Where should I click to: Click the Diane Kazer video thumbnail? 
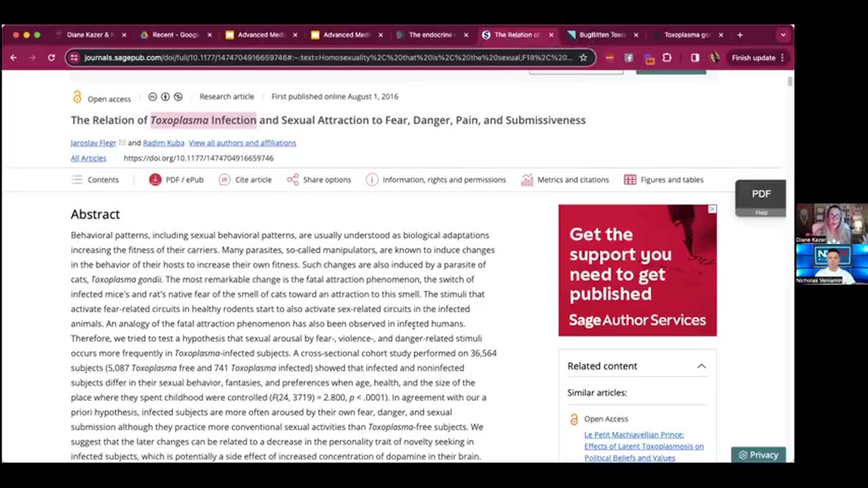tap(831, 223)
